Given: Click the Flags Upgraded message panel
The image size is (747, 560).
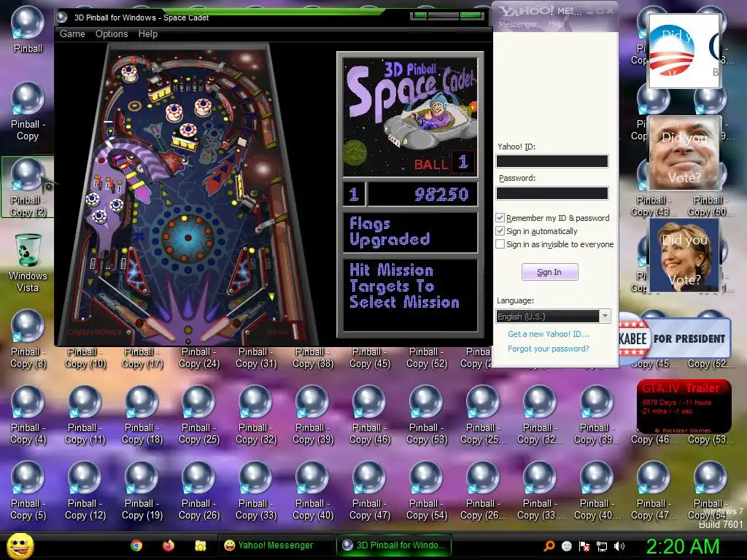Looking at the screenshot, I should [411, 232].
